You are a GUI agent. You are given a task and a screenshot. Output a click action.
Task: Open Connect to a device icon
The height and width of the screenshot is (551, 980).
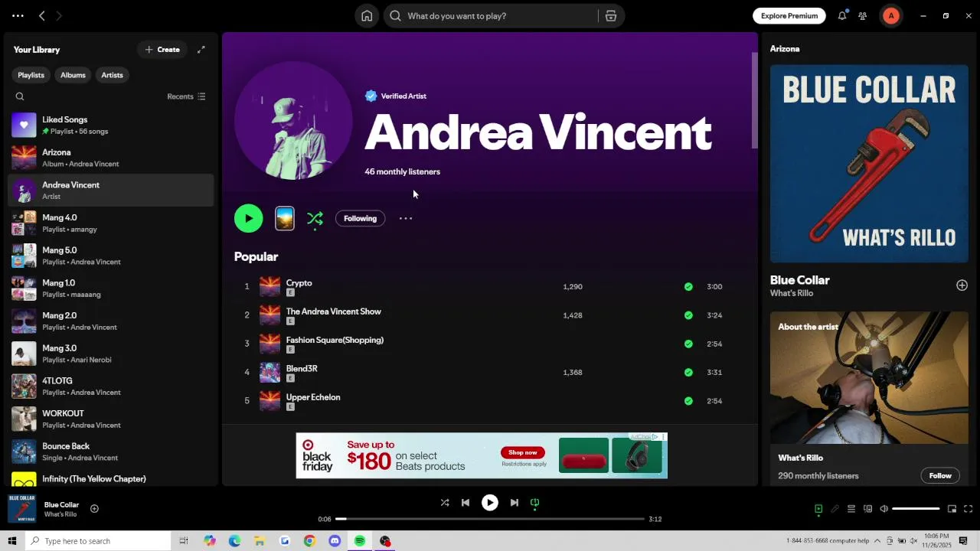(867, 509)
